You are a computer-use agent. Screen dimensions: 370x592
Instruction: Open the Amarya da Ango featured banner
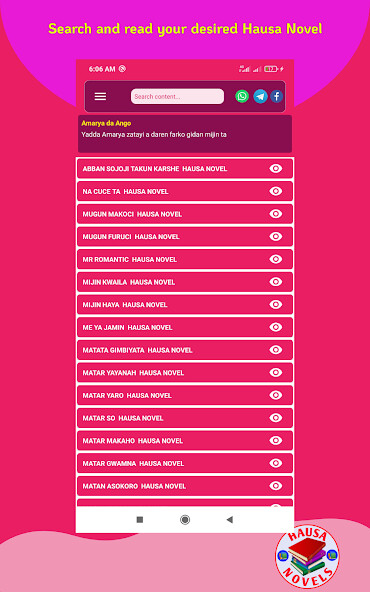(x=185, y=134)
